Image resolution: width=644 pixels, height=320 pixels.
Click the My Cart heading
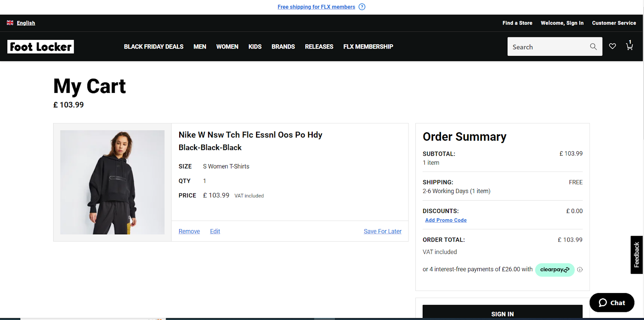tap(89, 86)
